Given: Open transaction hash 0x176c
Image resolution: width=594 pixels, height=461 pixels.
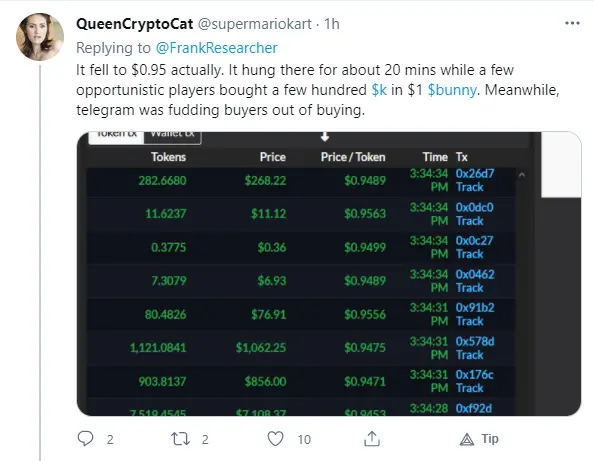Looking at the screenshot, I should pos(474,375).
